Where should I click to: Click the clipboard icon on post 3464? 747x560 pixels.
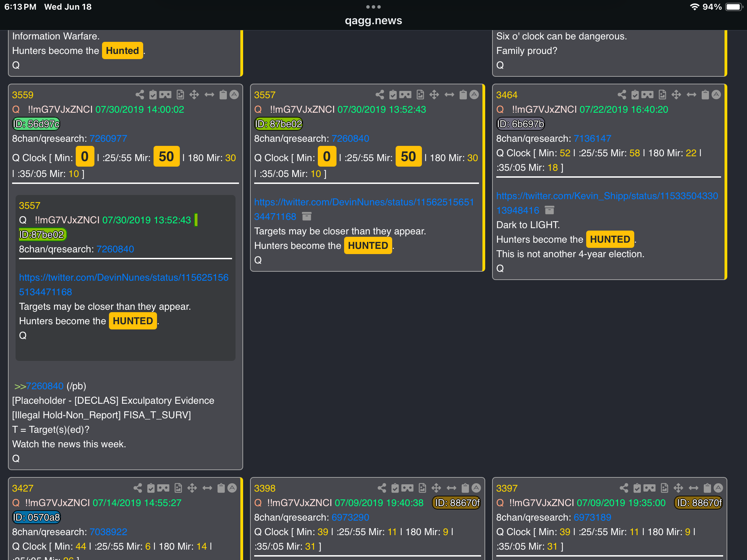tap(705, 95)
